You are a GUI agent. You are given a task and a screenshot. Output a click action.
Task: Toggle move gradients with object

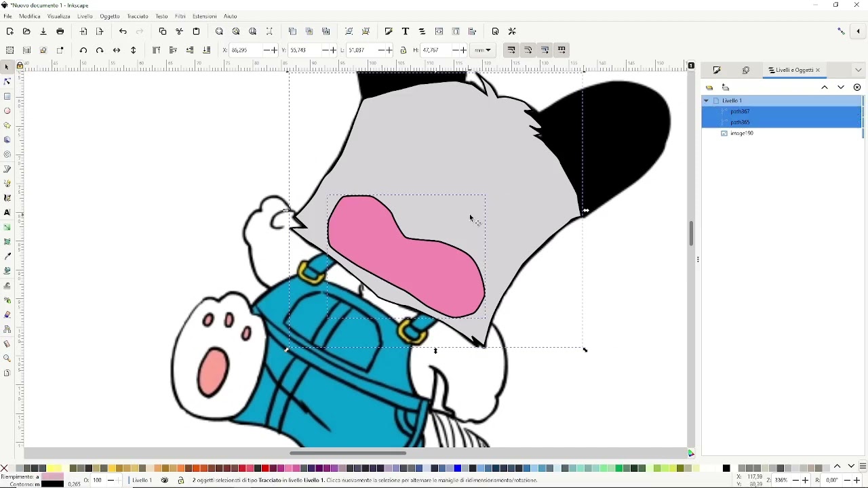pyautogui.click(x=546, y=50)
